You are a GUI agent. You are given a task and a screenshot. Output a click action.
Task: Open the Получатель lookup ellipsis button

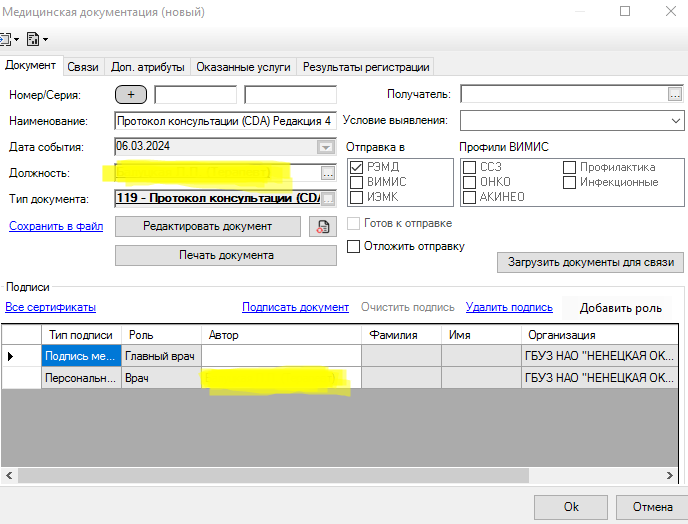click(x=675, y=95)
